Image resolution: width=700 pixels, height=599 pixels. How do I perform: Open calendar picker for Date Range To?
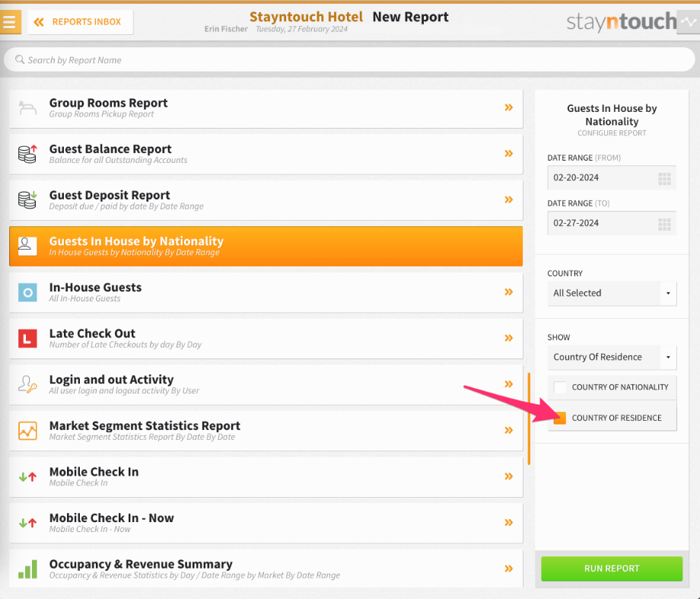click(664, 225)
